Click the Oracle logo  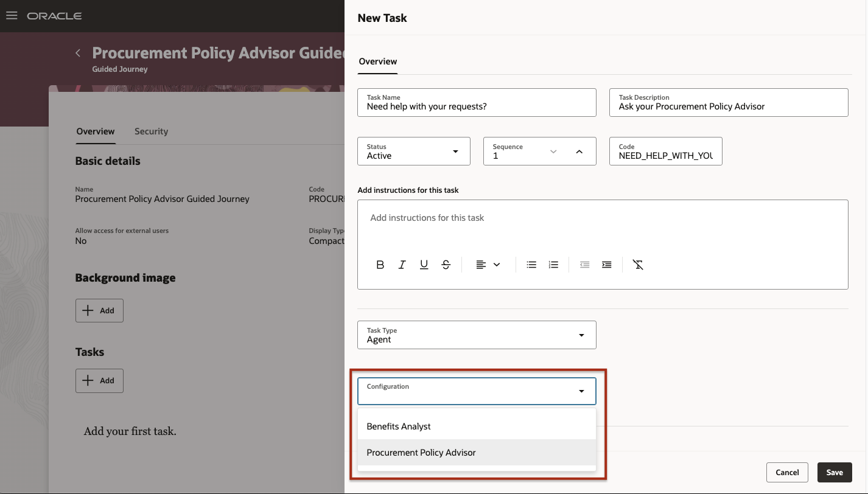pos(54,16)
